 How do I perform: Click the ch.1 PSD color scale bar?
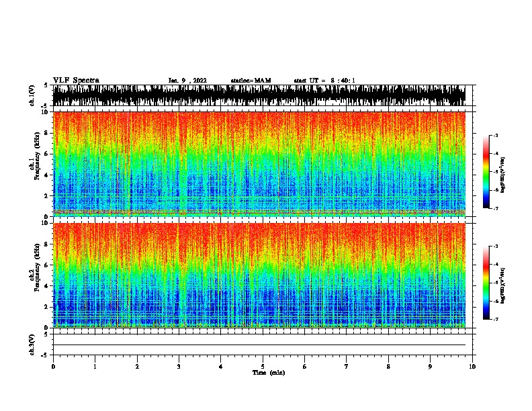tap(486, 172)
